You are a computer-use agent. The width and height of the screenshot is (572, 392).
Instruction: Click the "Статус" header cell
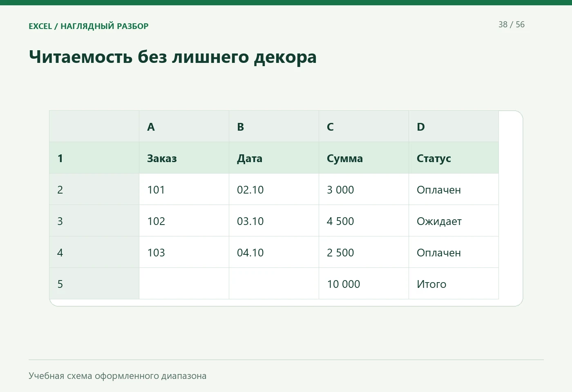point(454,158)
